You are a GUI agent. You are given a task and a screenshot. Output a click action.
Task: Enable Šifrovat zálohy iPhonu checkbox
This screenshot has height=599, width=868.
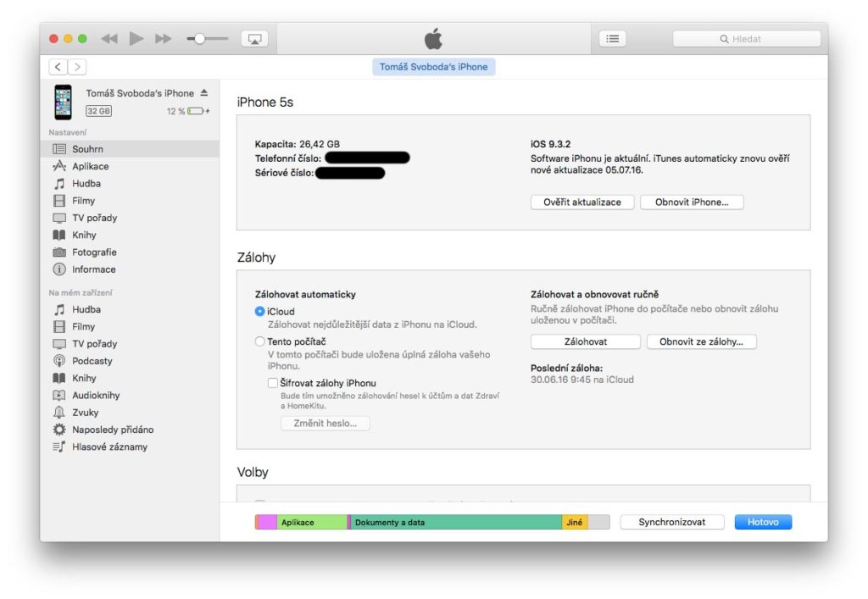point(273,383)
